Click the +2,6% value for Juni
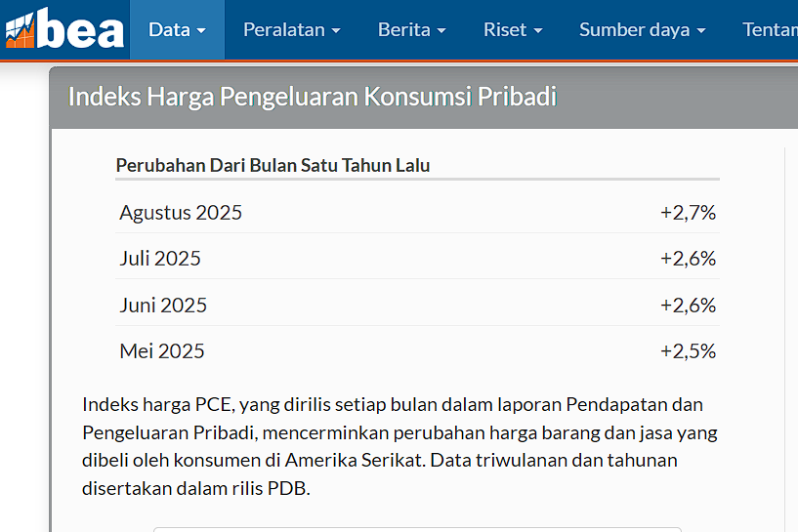 [x=688, y=305]
